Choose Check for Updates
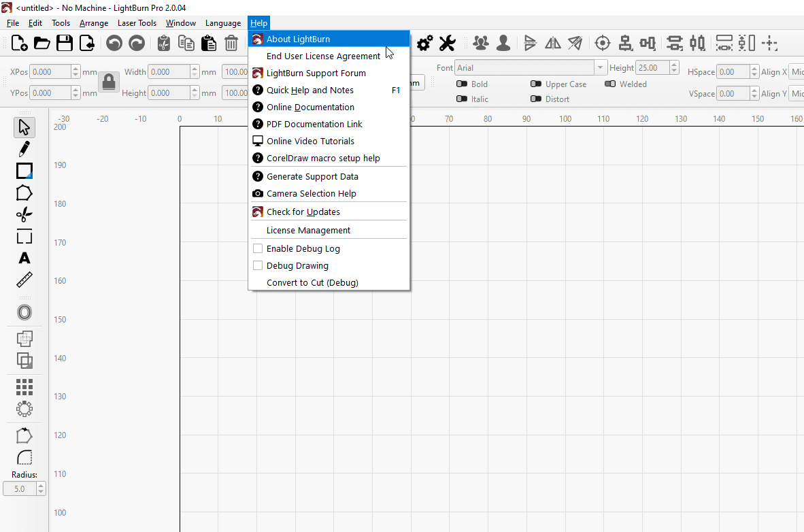This screenshot has height=532, width=804. click(329, 212)
